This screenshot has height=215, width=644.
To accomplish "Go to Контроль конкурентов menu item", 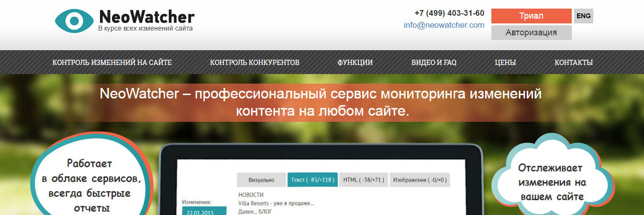I will 255,63.
